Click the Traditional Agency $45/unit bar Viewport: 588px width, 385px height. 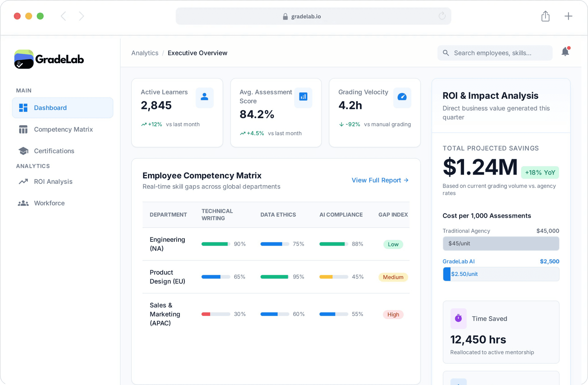501,244
